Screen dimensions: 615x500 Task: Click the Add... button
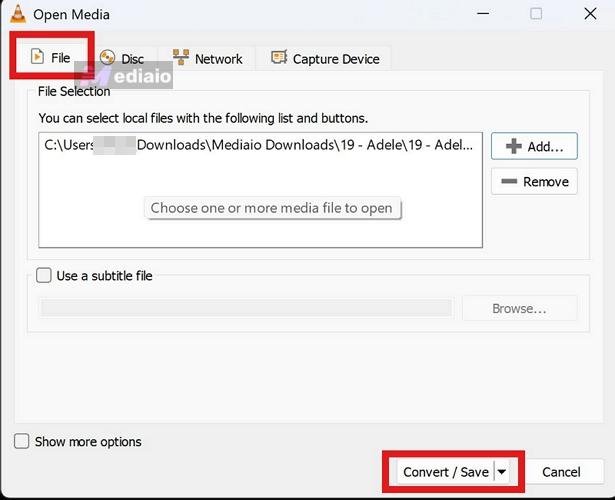click(x=534, y=146)
